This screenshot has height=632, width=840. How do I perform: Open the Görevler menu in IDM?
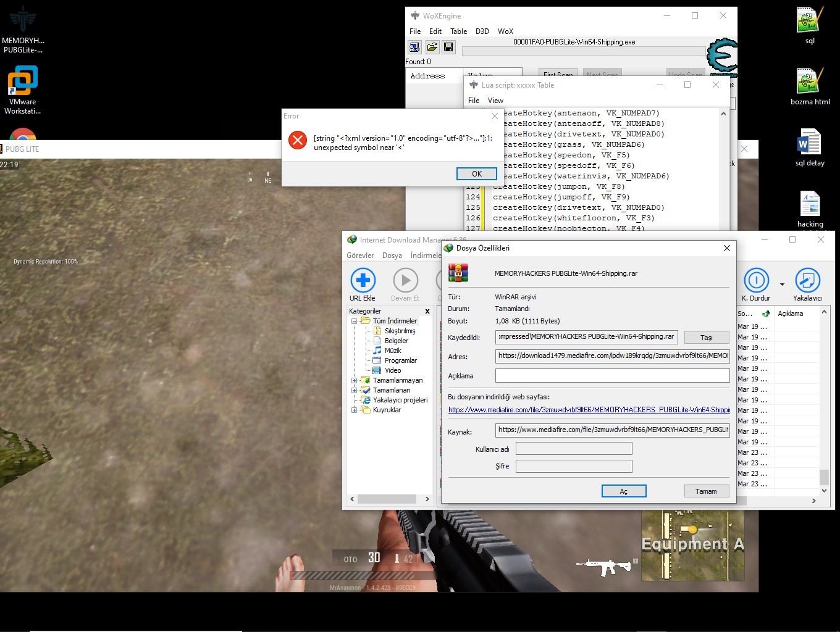point(360,256)
